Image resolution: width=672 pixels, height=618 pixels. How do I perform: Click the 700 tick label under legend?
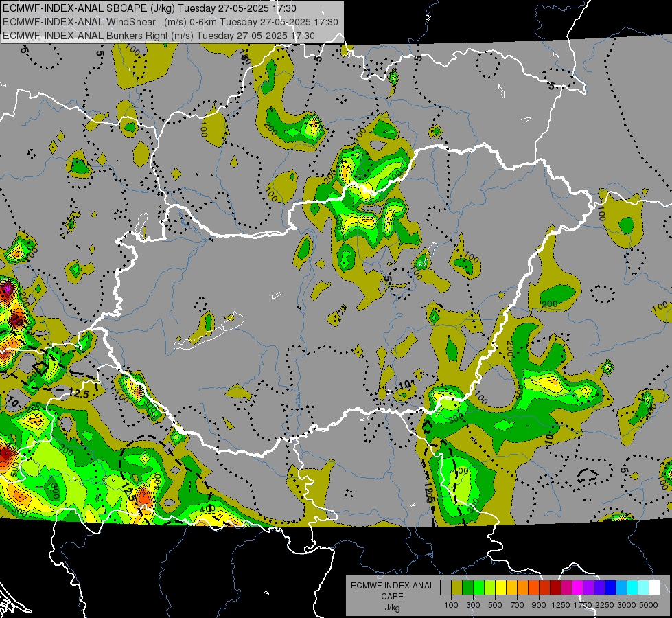point(518,605)
